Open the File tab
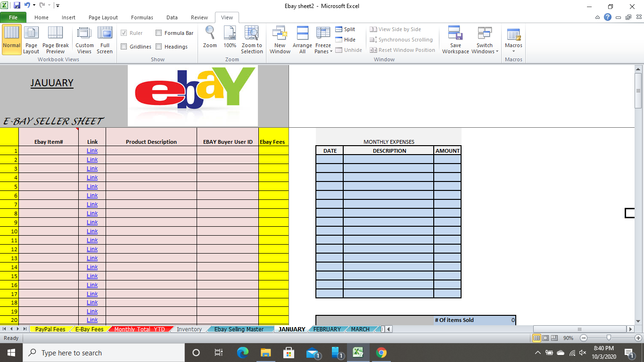 coord(13,17)
